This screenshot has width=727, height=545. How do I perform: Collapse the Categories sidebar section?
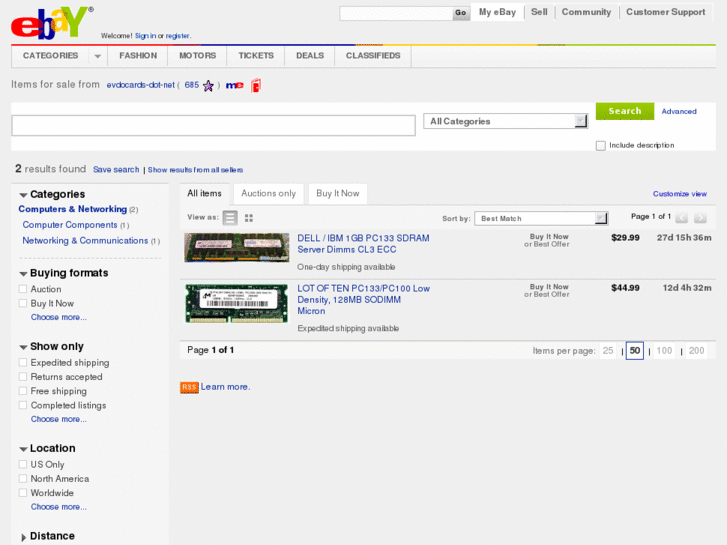coord(23,195)
